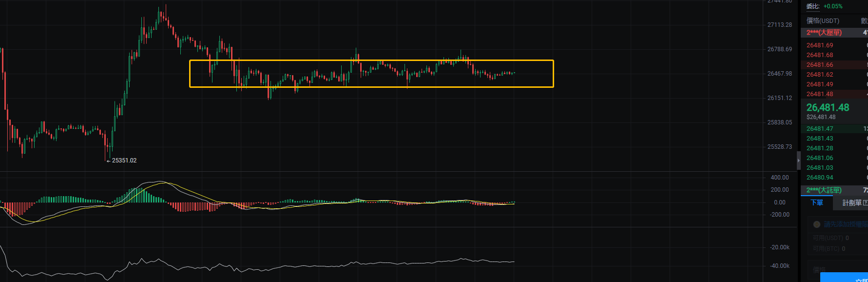Pick ask price 26481.49 row
868x282 pixels.
coord(820,84)
